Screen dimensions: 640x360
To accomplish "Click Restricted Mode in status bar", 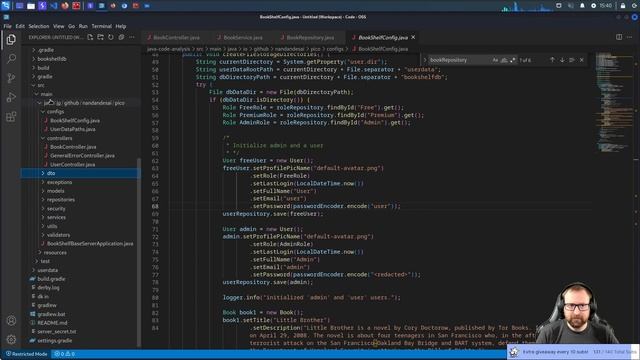I will pyautogui.click(x=27, y=354).
